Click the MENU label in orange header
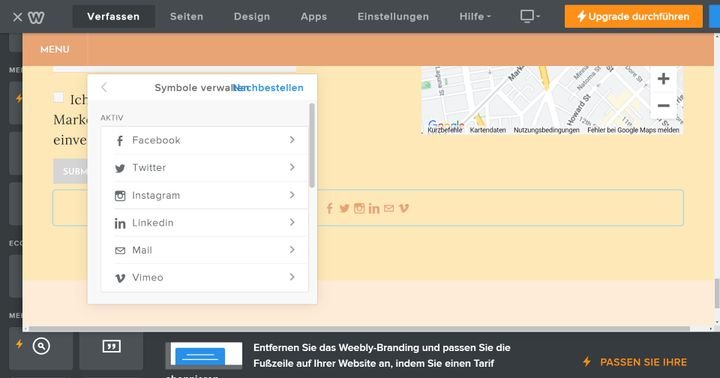The height and width of the screenshot is (378, 720). (x=55, y=49)
